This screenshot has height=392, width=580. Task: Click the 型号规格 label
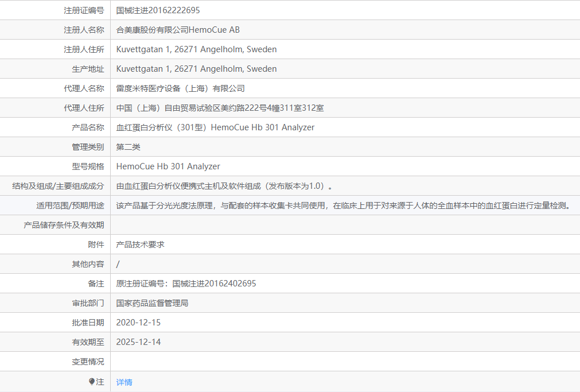pyautogui.click(x=88, y=166)
